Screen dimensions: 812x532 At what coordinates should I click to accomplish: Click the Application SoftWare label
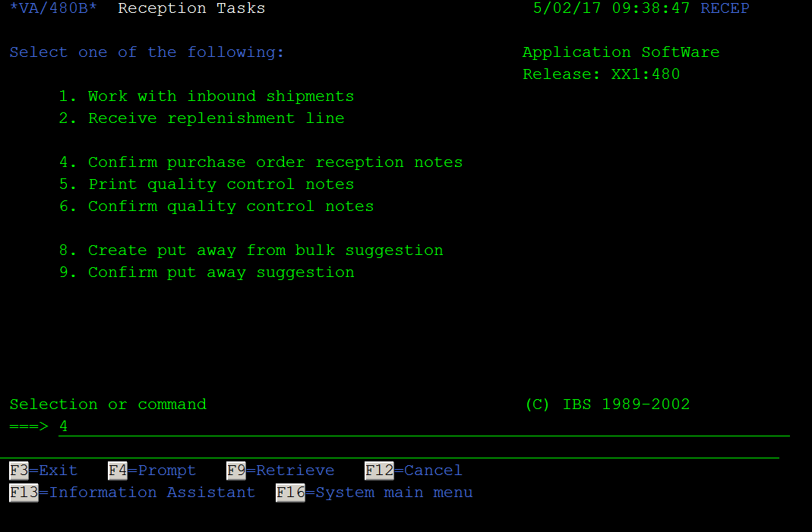point(621,52)
